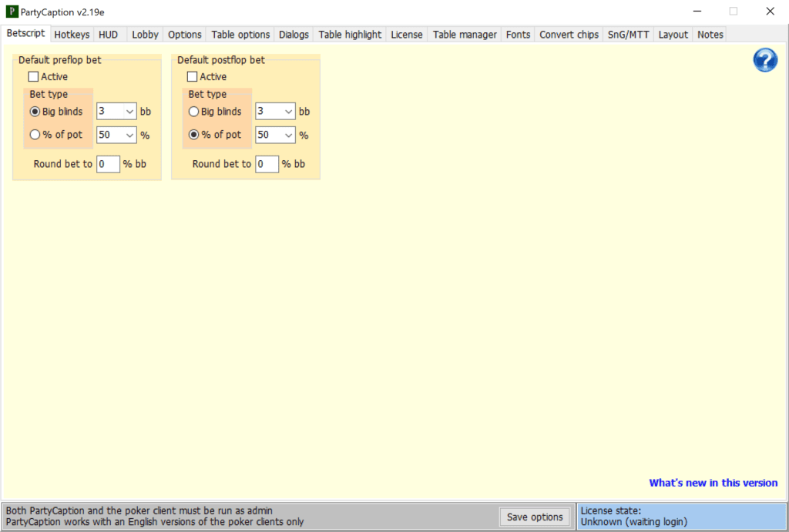Open the Convert chips tab

[x=569, y=34]
